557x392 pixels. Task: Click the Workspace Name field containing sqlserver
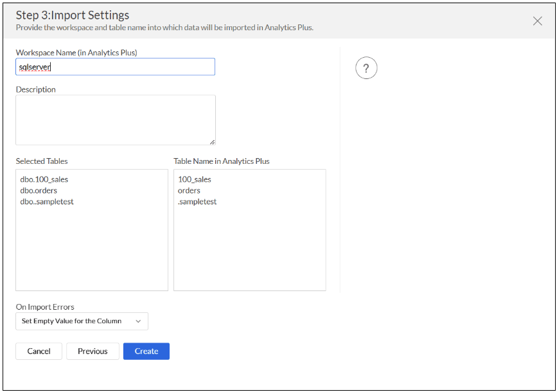pyautogui.click(x=115, y=67)
